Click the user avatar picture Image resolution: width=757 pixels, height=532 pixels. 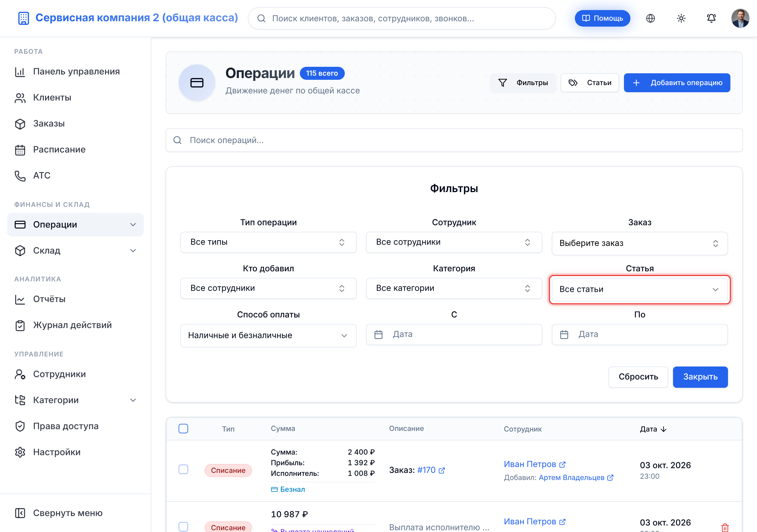tap(740, 18)
